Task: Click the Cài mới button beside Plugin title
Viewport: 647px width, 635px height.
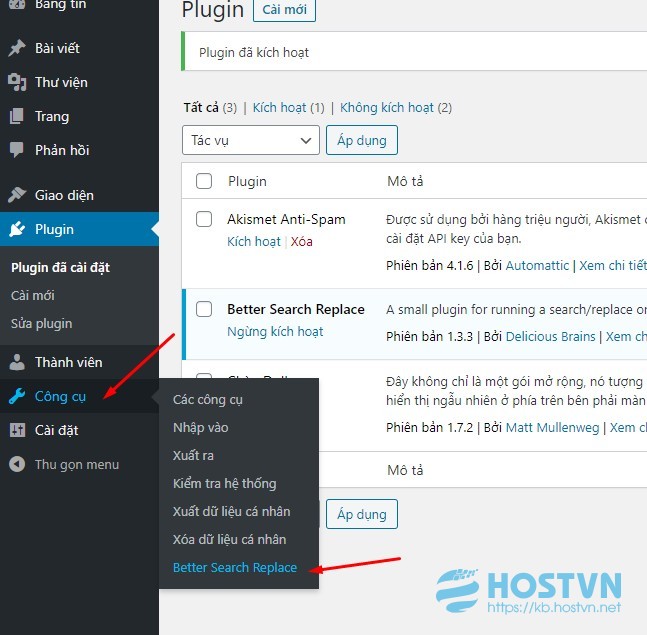Action: 284,9
